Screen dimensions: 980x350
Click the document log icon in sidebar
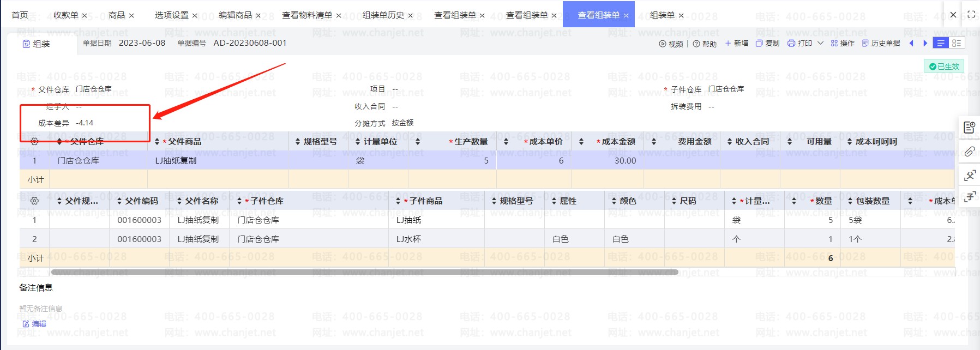click(x=969, y=128)
